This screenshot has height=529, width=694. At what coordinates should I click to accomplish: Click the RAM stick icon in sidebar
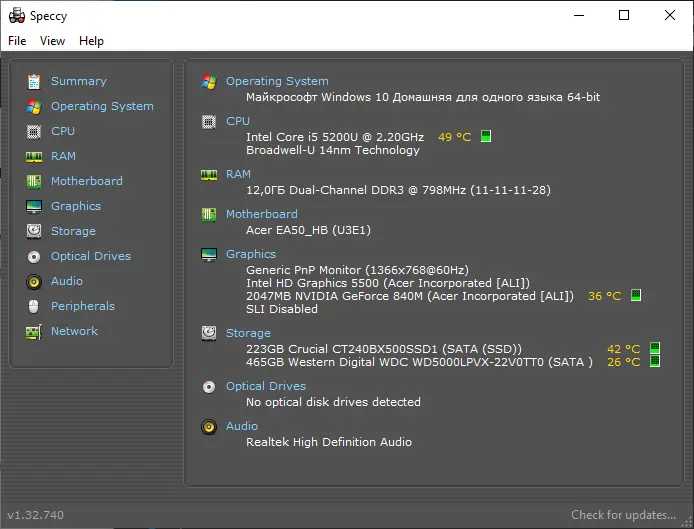tap(34, 157)
